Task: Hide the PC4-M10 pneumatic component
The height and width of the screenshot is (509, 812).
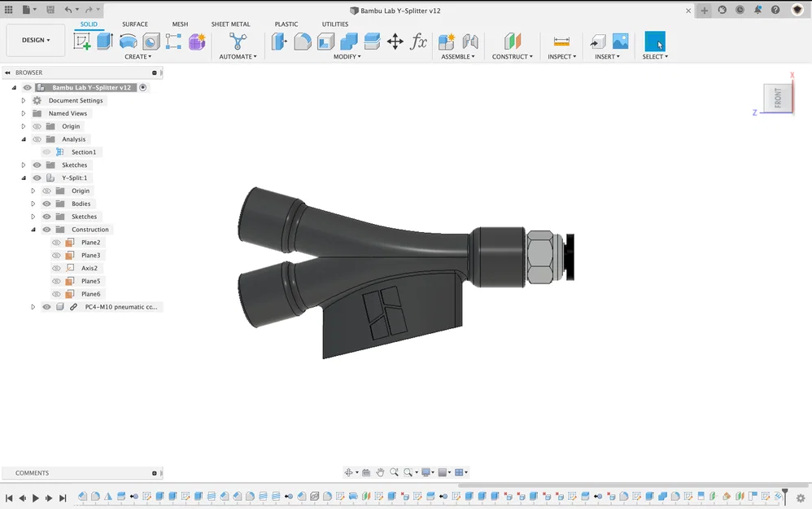Action: coord(46,307)
